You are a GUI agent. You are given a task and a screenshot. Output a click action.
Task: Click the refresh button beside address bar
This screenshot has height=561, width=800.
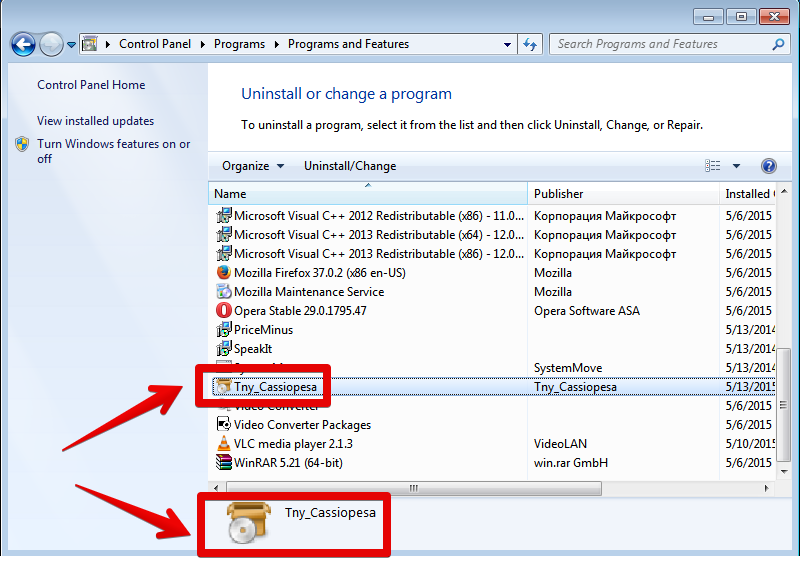pos(530,44)
